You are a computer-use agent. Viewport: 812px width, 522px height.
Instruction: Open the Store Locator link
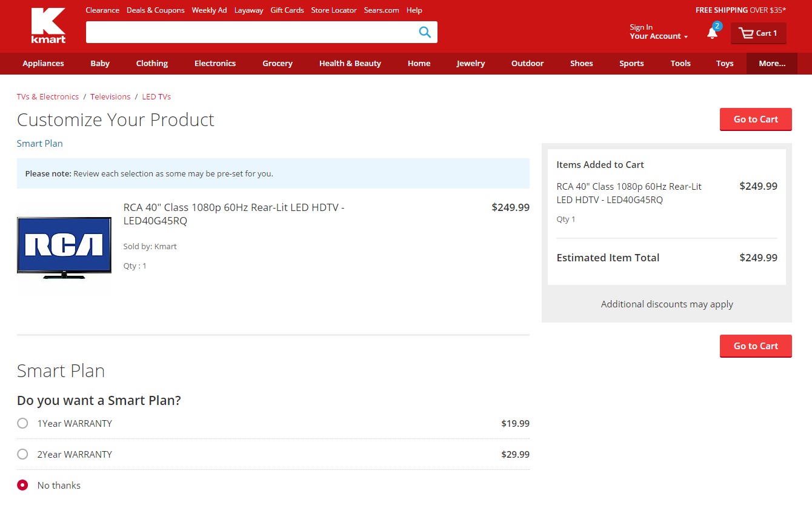(x=333, y=10)
